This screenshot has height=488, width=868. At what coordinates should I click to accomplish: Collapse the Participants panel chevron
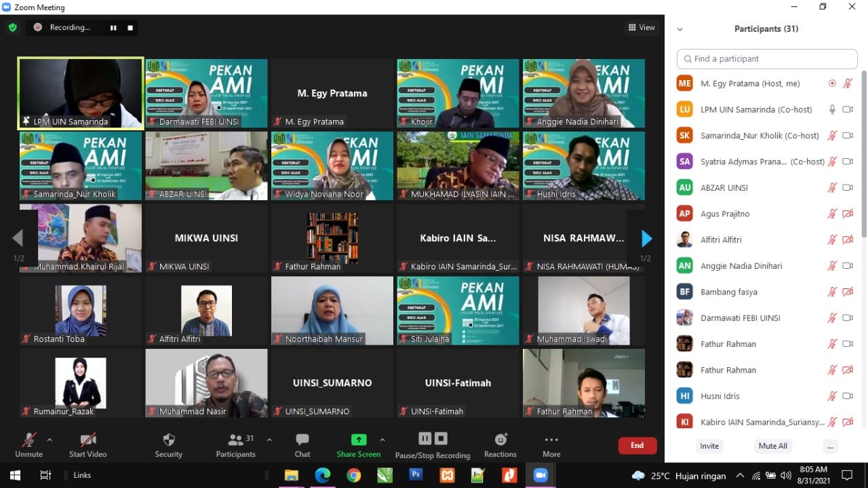coord(679,29)
